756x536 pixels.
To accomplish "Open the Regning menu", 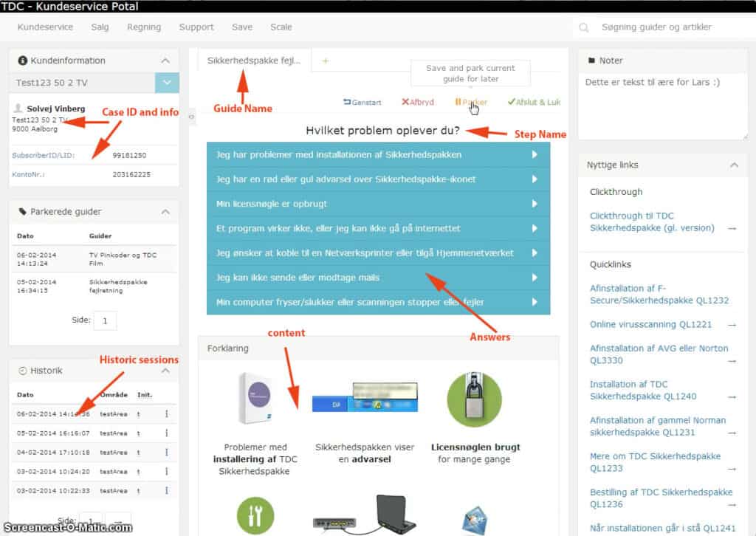I will point(144,27).
